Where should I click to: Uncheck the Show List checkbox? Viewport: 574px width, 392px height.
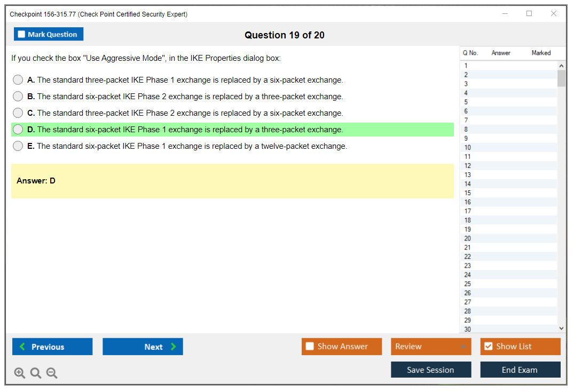(488, 347)
